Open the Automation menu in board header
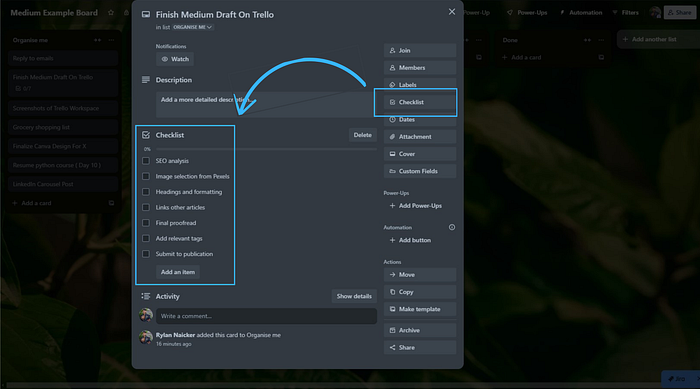Image resolution: width=700 pixels, height=389 pixels. [x=581, y=13]
